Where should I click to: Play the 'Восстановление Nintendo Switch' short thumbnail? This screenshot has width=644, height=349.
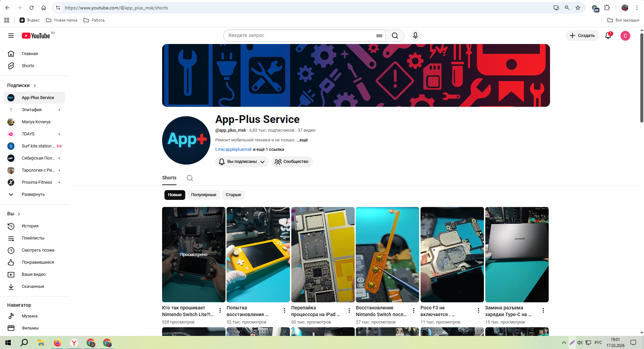pos(387,255)
